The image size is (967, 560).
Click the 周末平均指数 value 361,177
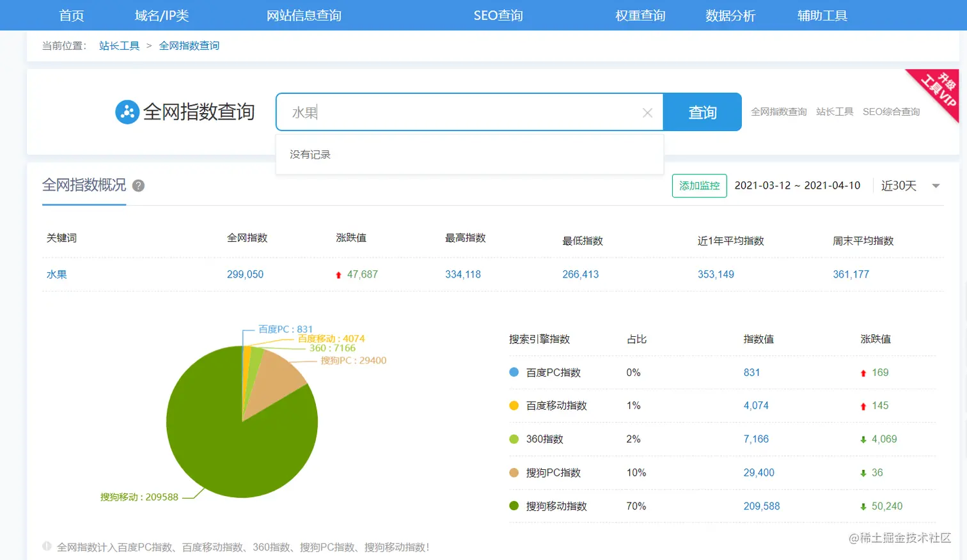pyautogui.click(x=851, y=274)
